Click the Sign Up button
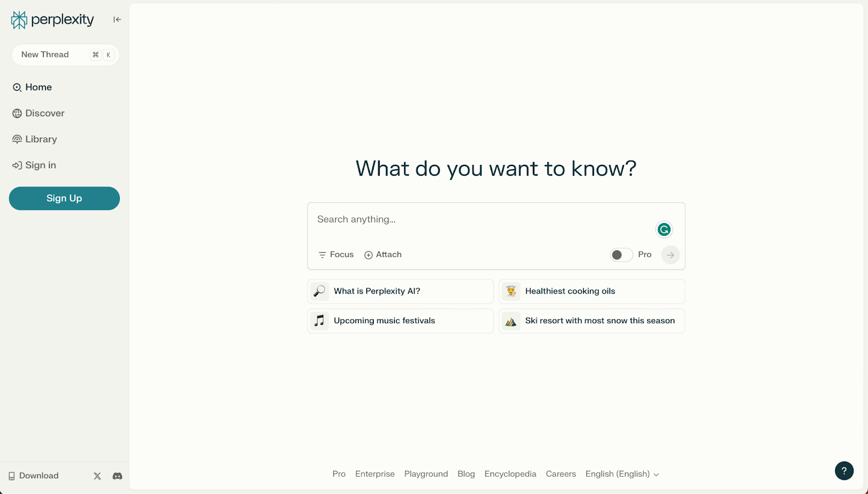The width and height of the screenshot is (868, 494). (x=64, y=198)
